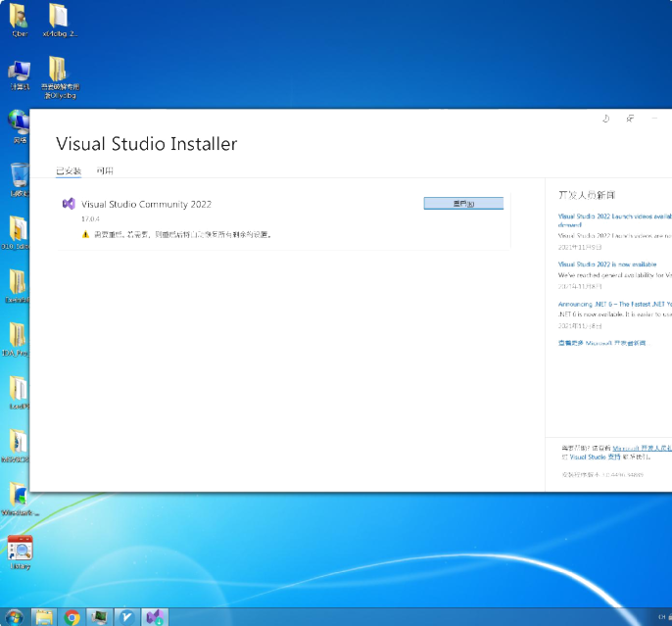The width and height of the screenshot is (672, 626).
Task: Click the Visual Studio Community 2022 purple logo
Action: click(x=69, y=204)
